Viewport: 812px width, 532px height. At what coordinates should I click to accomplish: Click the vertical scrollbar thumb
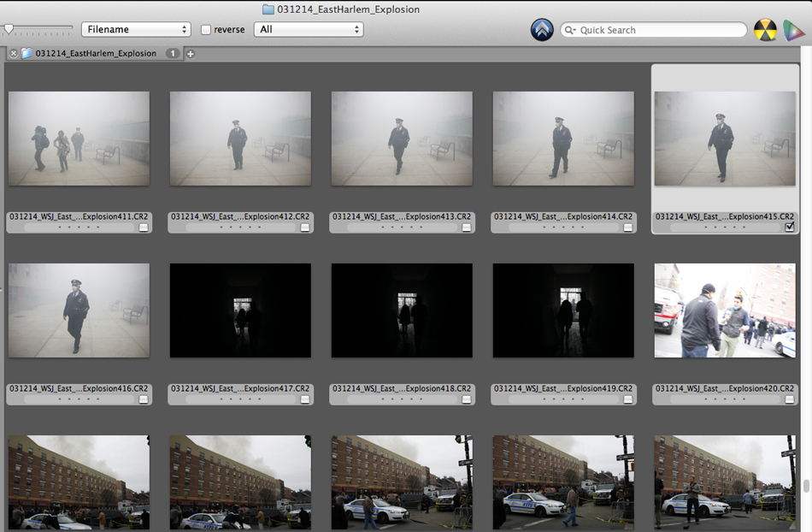(x=806, y=487)
